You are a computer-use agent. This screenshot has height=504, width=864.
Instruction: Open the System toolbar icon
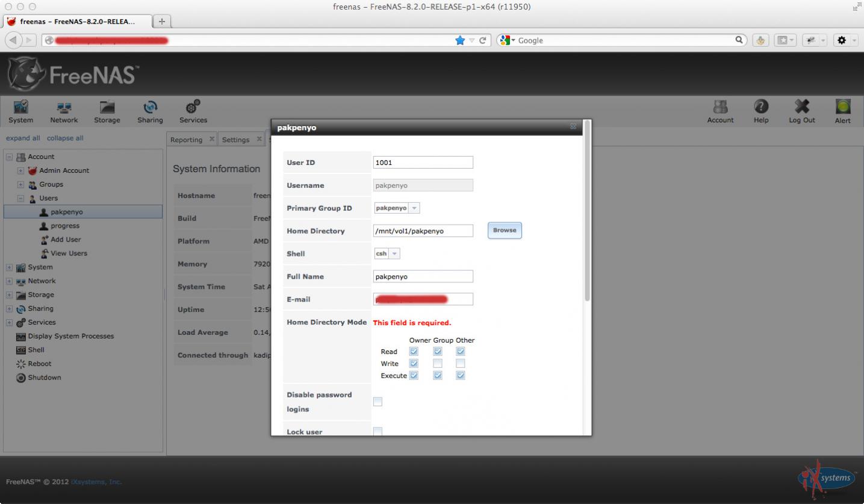[20, 111]
